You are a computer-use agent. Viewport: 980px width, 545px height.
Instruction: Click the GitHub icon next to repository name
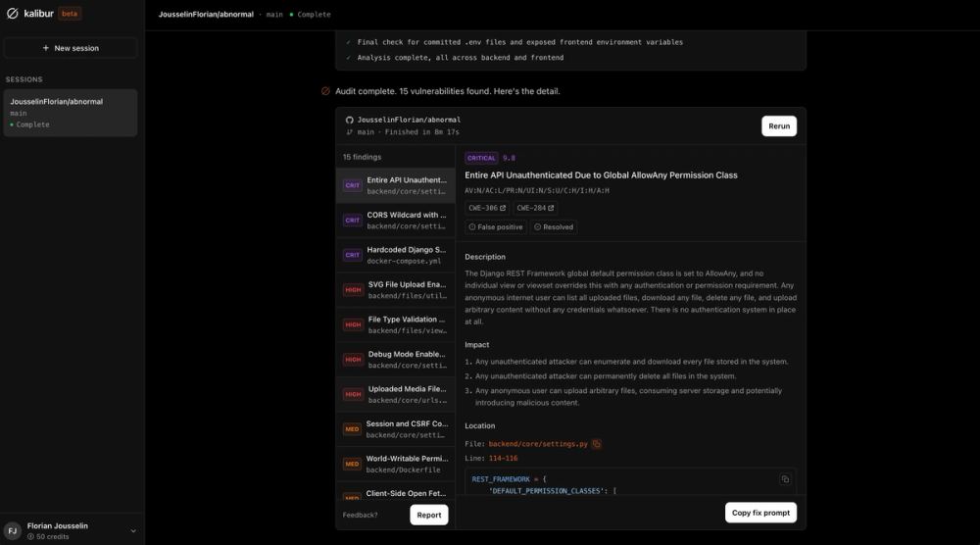350,120
